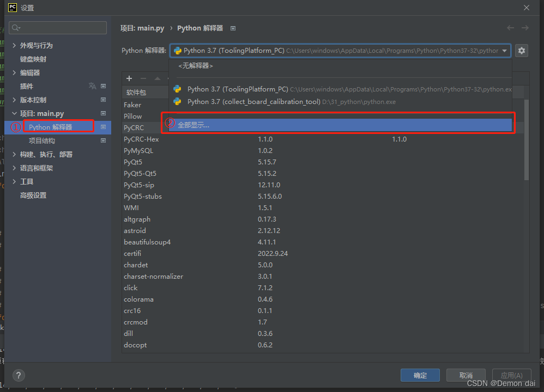
Task: Select 全部显示... in the dropdown
Action: pos(340,125)
